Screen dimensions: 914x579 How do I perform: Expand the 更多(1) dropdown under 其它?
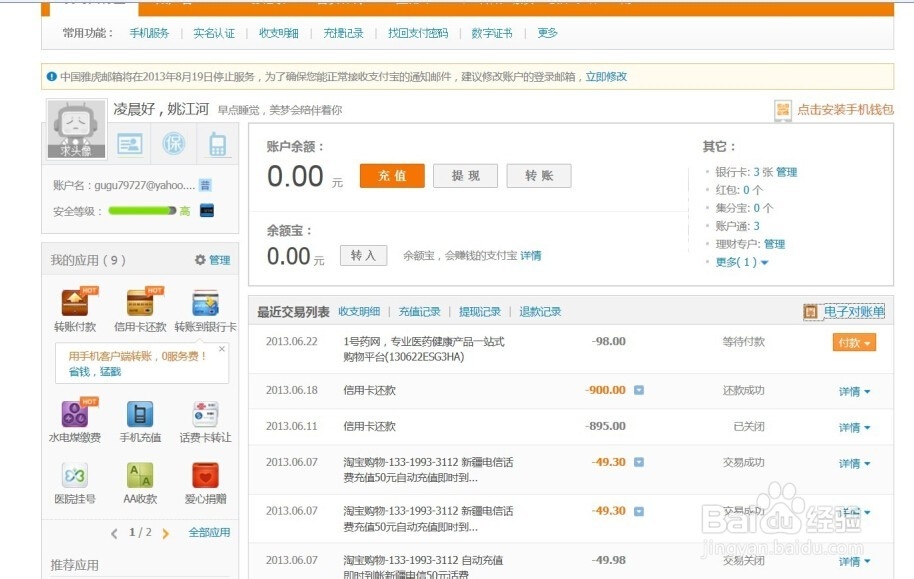741,262
